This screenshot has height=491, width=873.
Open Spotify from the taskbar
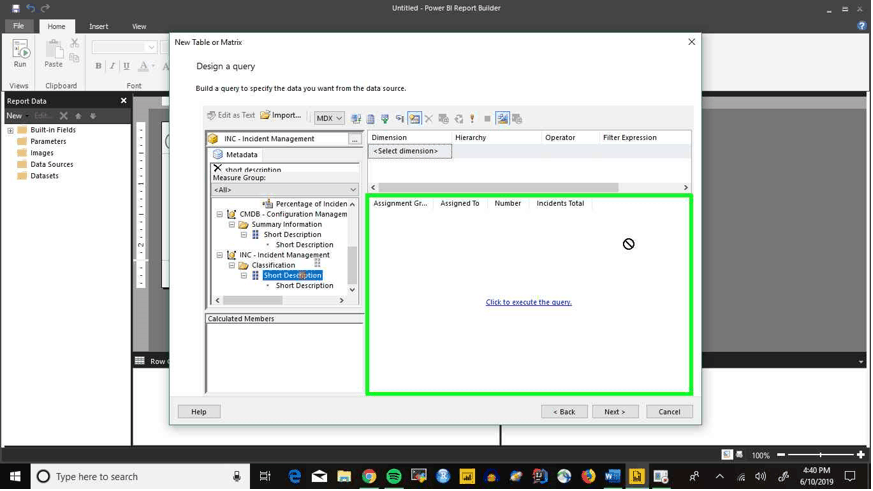point(394,477)
